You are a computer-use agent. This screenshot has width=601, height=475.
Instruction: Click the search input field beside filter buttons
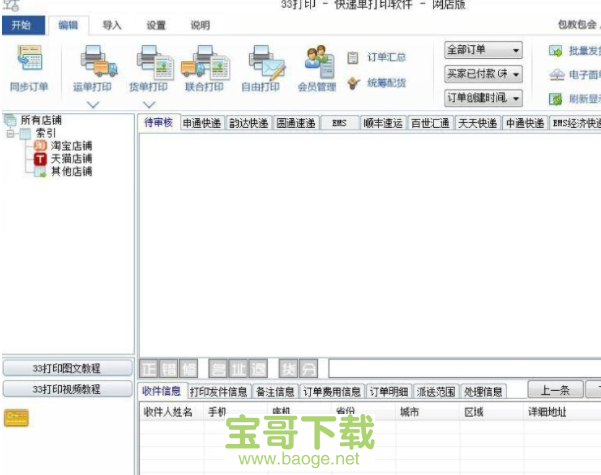point(465,369)
